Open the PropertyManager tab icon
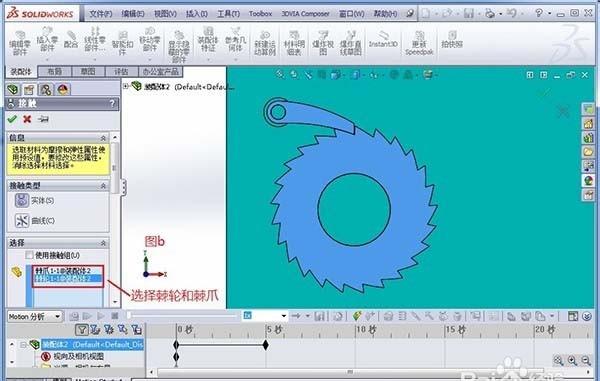This screenshot has width=600, height=381. tap(29, 90)
